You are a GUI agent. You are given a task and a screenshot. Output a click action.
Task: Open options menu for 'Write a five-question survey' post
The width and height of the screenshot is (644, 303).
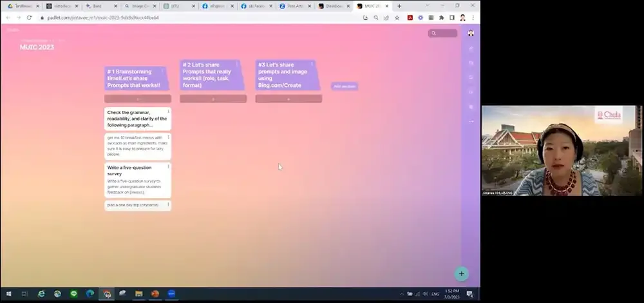(168, 167)
